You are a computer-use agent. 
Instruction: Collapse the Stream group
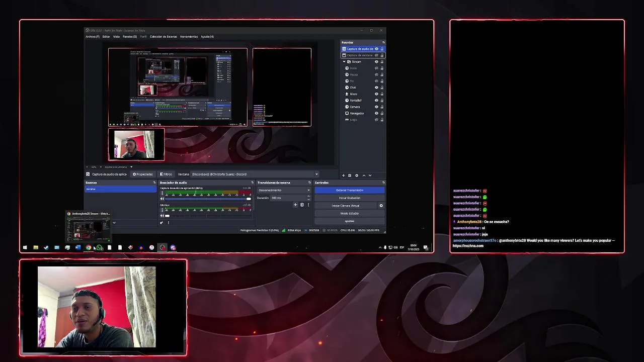pos(344,62)
